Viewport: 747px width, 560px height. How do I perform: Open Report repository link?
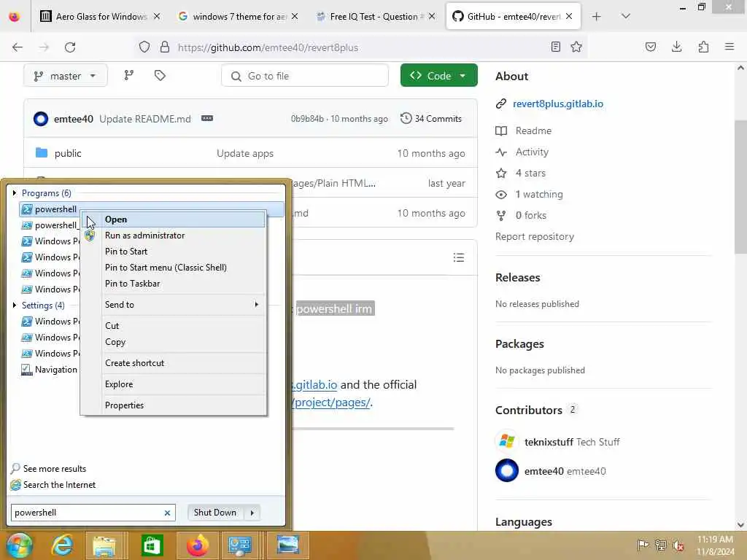tap(535, 237)
